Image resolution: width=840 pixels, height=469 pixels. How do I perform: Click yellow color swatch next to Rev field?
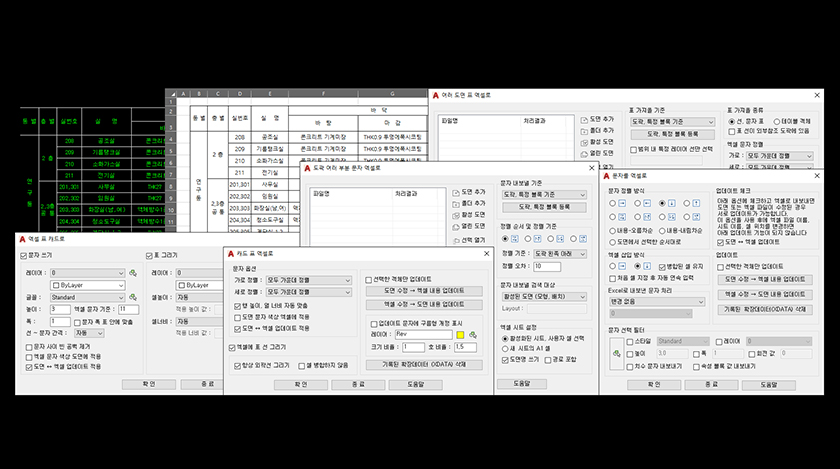[x=460, y=334]
